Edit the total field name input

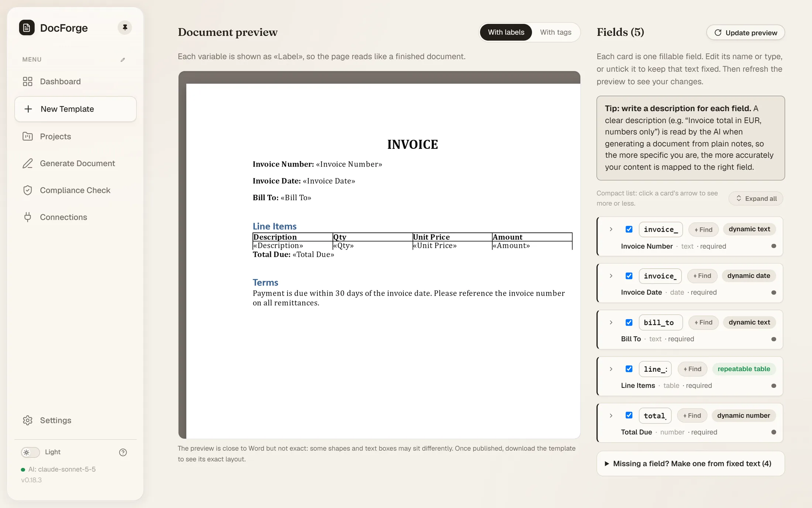[655, 416]
